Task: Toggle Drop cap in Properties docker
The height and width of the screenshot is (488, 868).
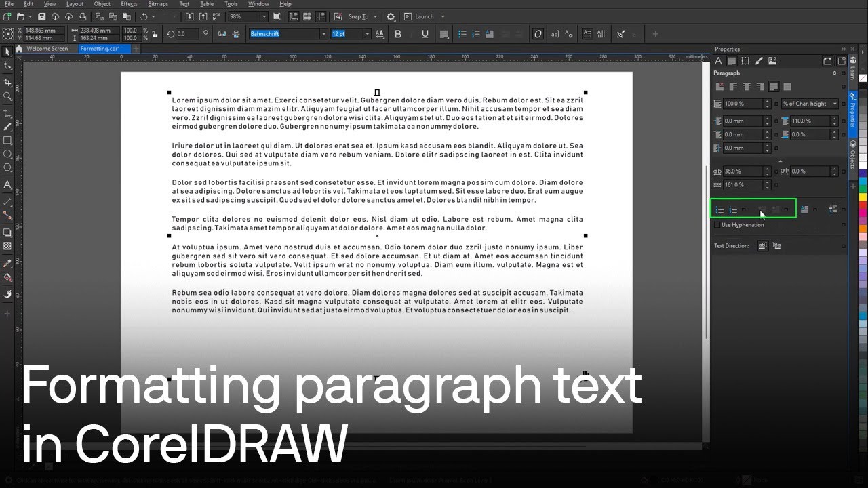Action: tap(804, 210)
